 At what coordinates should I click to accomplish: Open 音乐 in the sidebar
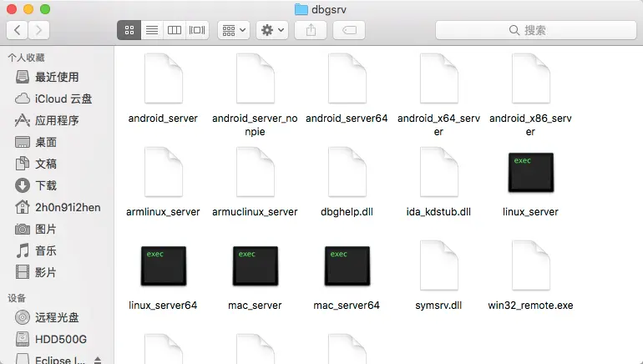click(x=57, y=250)
